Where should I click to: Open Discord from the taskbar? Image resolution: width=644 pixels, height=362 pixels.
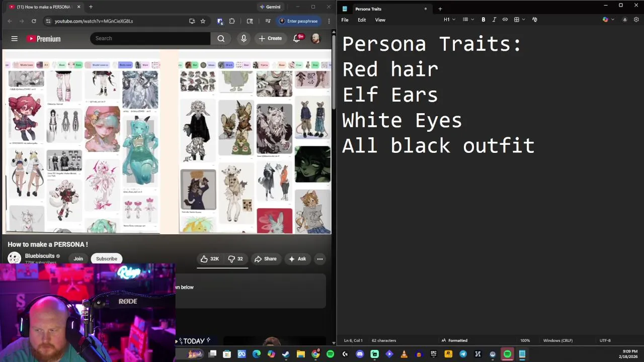point(360,354)
